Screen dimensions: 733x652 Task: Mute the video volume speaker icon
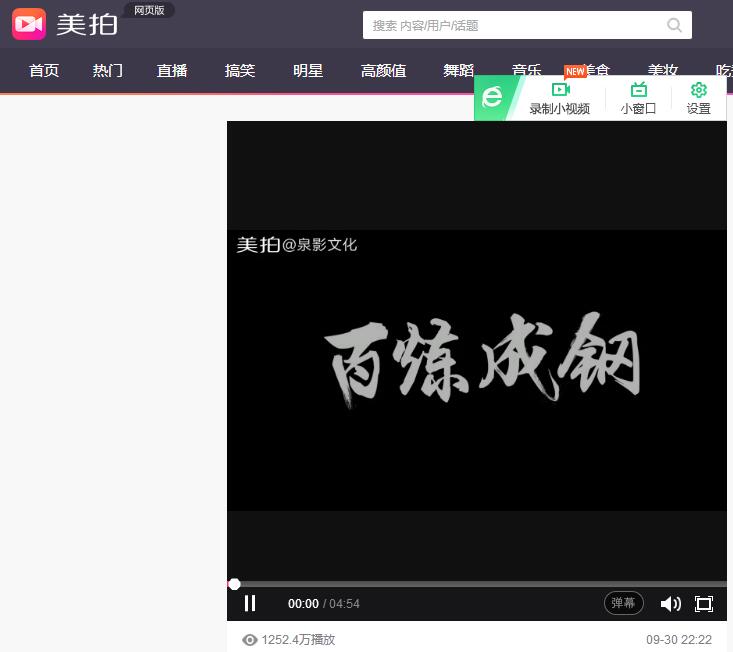tap(670, 603)
